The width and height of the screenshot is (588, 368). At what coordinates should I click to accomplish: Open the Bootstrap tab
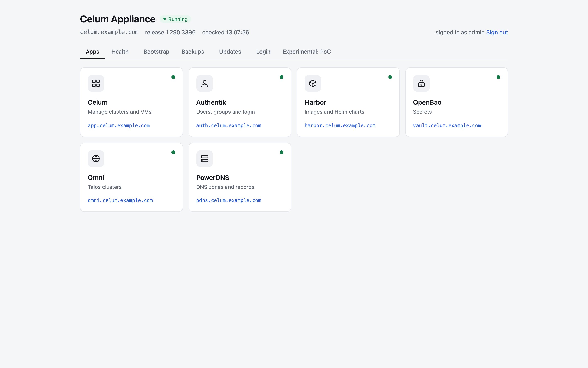(x=156, y=52)
